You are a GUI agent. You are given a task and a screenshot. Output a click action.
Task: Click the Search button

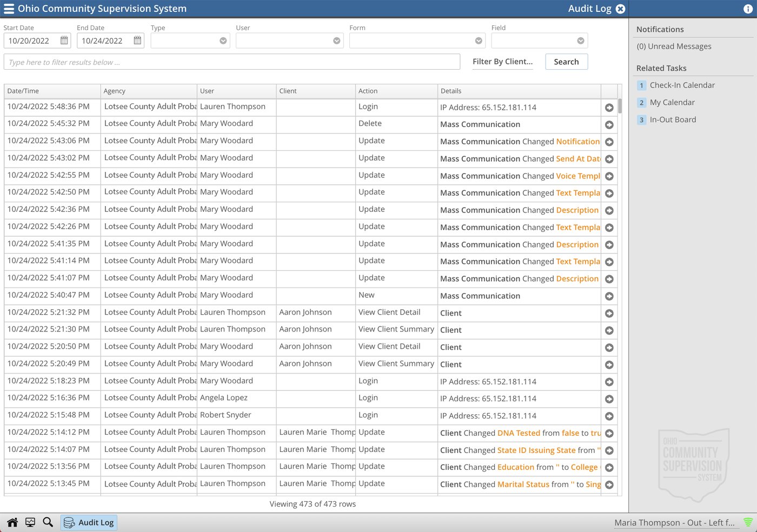(x=566, y=61)
